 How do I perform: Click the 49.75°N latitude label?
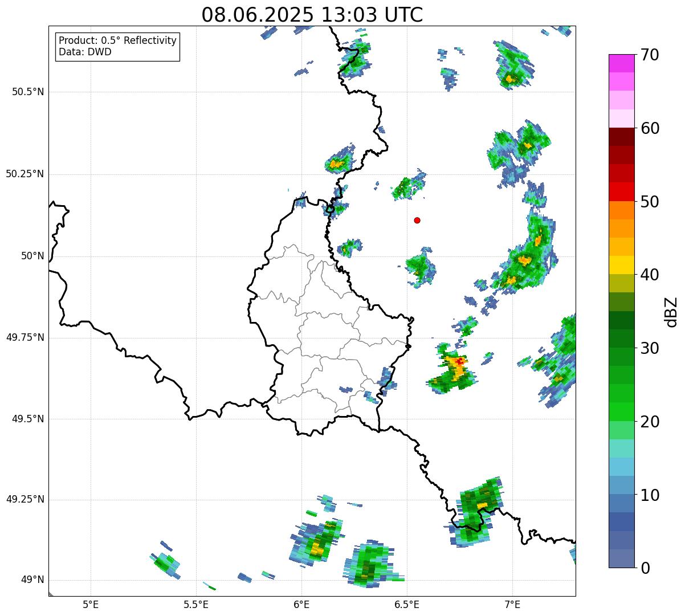pyautogui.click(x=25, y=337)
